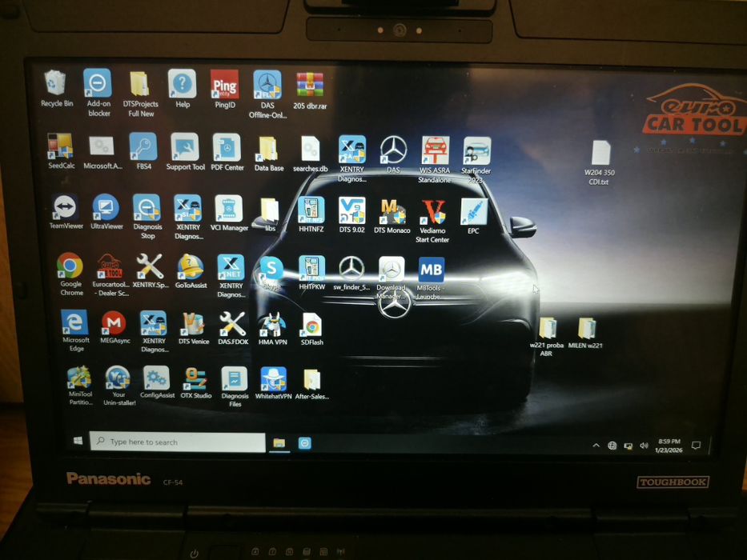Screen dimensions: 747x560
Task: Launch the PingID application
Action: click(224, 84)
